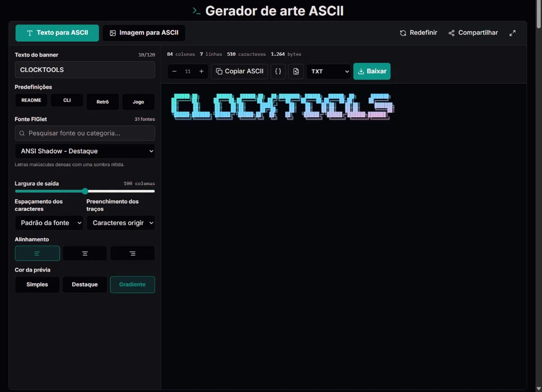Open Preenchimento dos traços dropdown
The height and width of the screenshot is (392, 542).
(x=121, y=223)
